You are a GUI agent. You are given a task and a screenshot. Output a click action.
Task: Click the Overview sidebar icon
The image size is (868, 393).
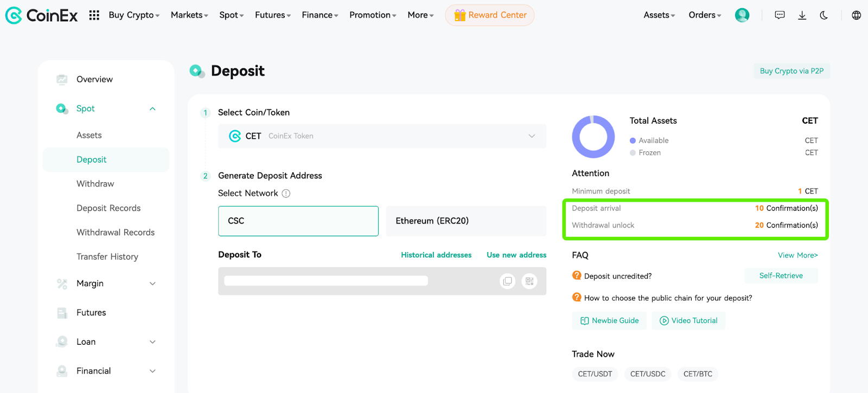tap(62, 79)
